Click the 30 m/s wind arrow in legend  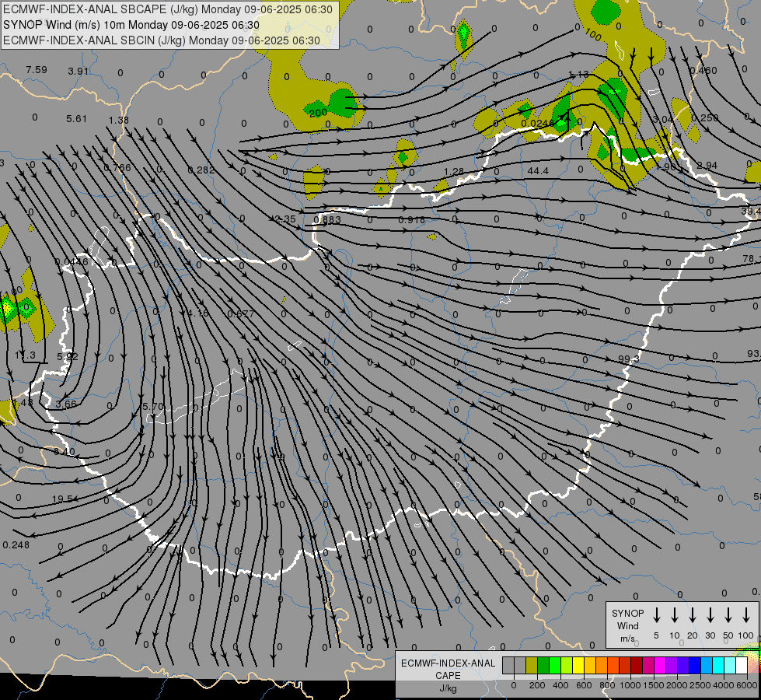(710, 615)
